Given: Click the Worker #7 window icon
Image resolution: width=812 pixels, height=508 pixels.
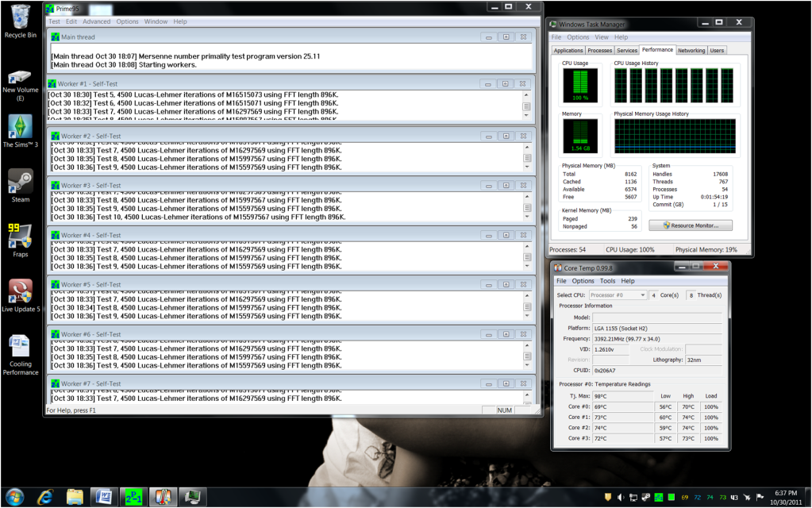Looking at the screenshot, I should 55,383.
